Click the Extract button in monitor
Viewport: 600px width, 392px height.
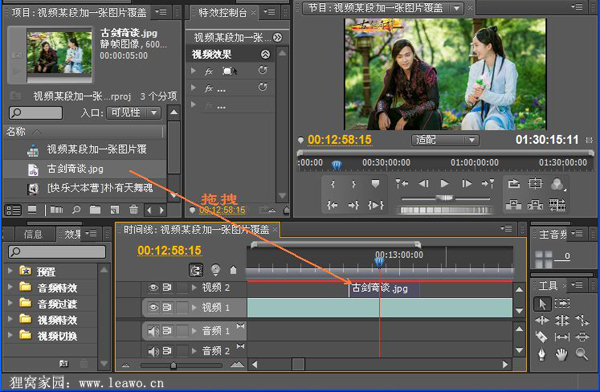click(x=535, y=205)
